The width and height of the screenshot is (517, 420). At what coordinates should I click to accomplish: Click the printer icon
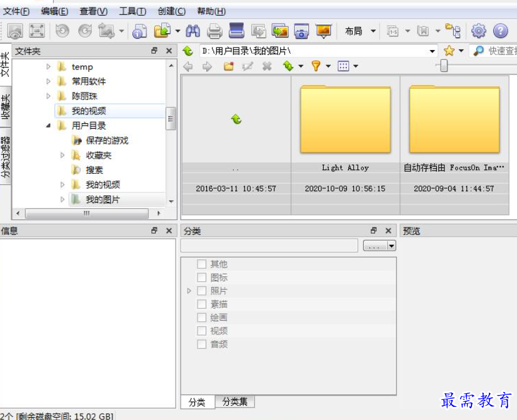(214, 31)
